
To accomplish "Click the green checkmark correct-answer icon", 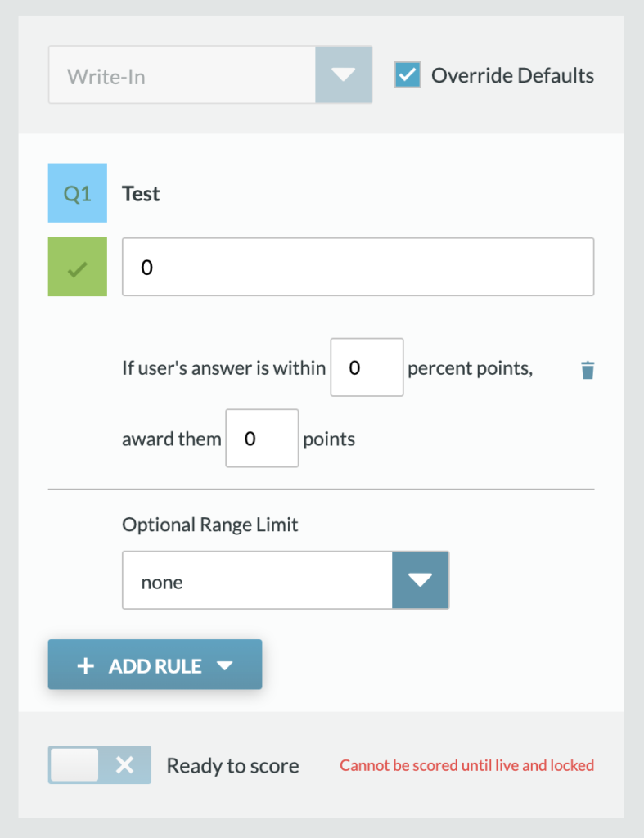I will click(x=78, y=267).
